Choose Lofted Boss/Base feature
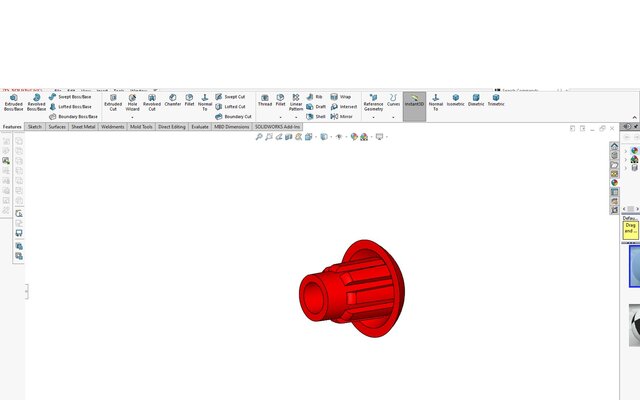The image size is (640, 400). [70, 107]
